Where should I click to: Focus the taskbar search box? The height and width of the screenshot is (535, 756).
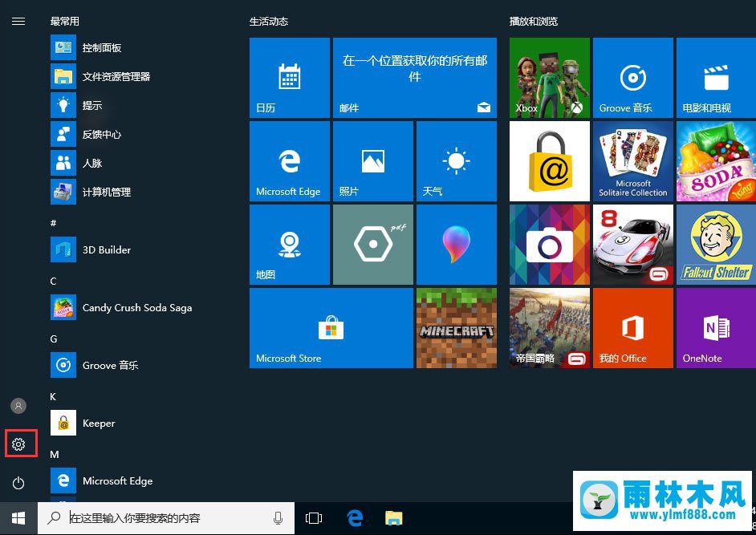point(166,518)
